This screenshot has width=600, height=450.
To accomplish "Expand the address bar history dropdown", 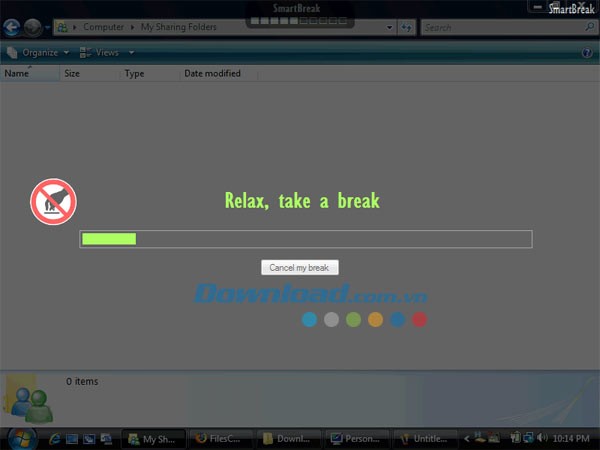I will click(389, 28).
